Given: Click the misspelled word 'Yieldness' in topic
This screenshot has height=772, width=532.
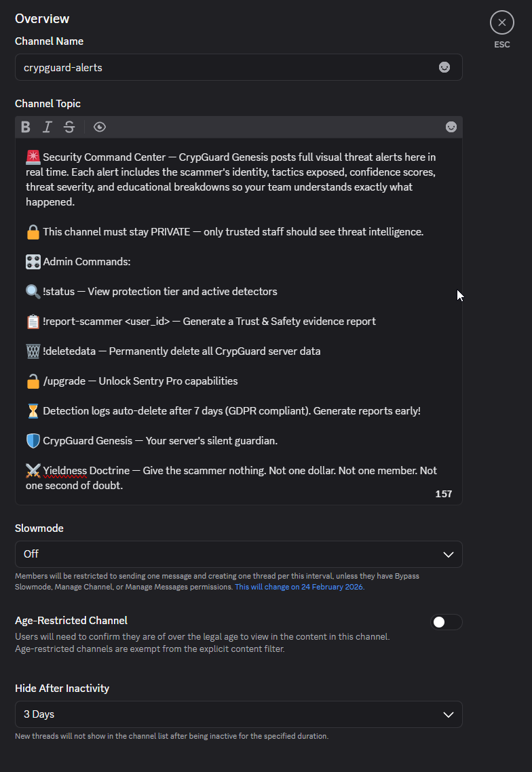Looking at the screenshot, I should coord(66,470).
